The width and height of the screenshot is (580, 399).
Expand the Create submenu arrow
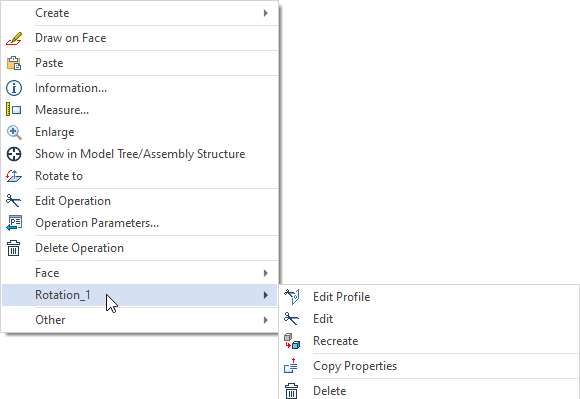tap(266, 13)
